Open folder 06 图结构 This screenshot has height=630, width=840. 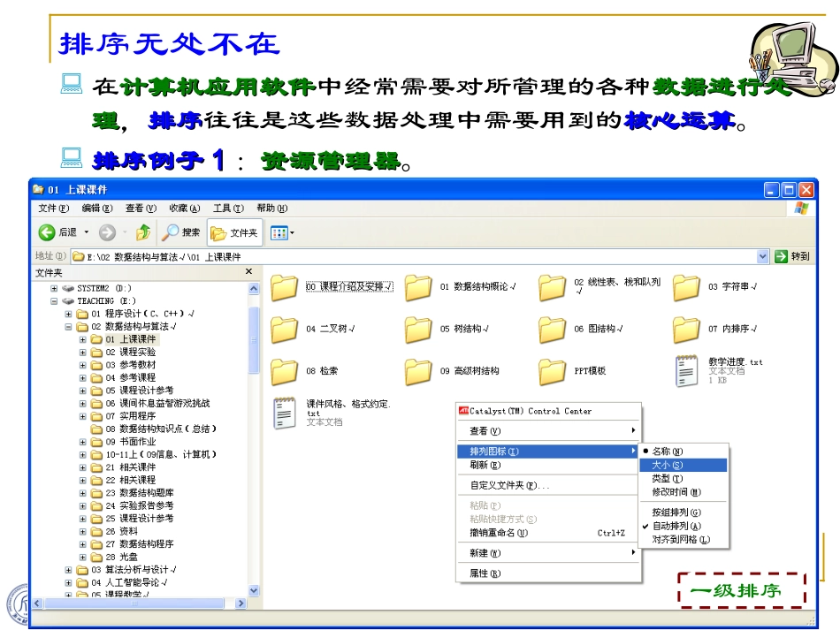(552, 330)
